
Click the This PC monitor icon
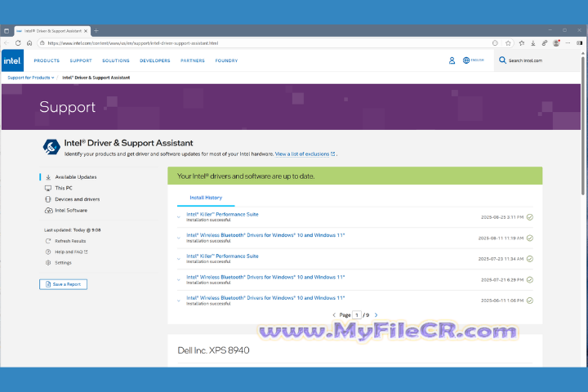(48, 189)
